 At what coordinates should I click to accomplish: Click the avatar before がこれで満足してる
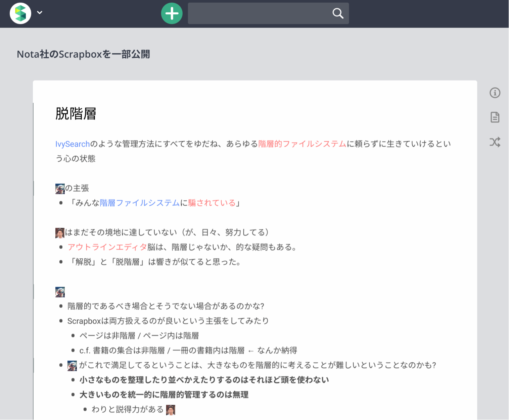(x=72, y=366)
